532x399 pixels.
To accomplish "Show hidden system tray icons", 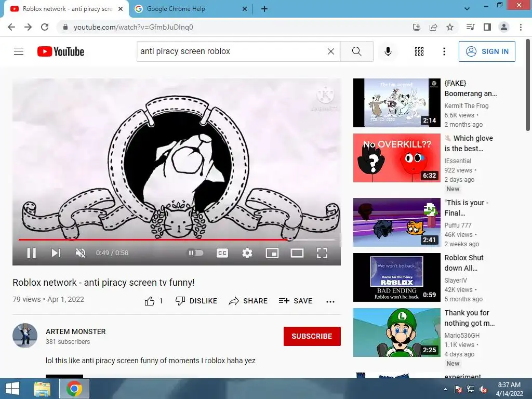I will [x=445, y=390].
